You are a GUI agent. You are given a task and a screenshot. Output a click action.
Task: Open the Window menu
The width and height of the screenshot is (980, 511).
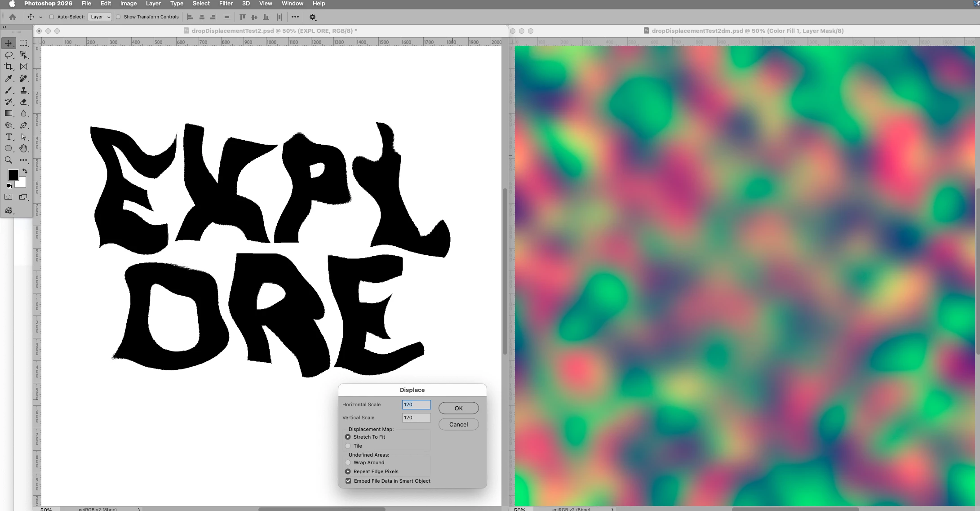coord(292,4)
